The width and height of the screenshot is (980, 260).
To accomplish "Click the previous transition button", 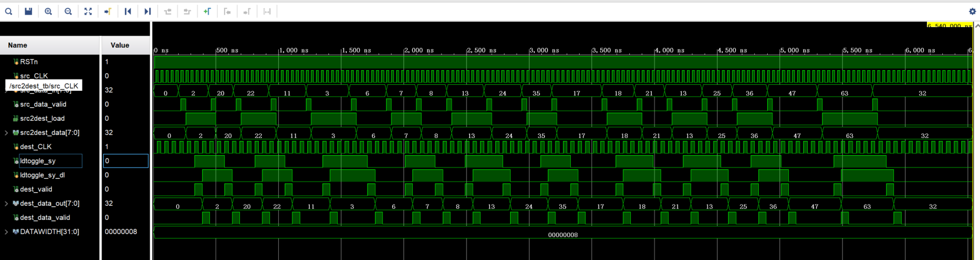I will pyautogui.click(x=168, y=11).
